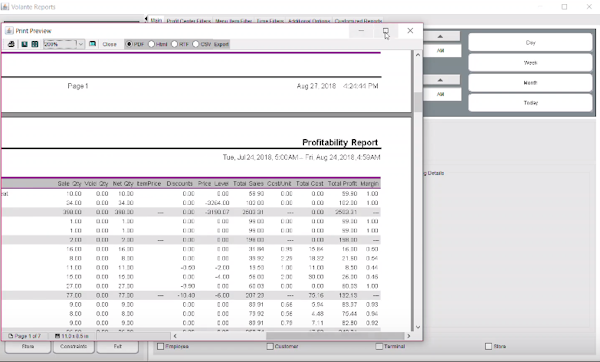Maximize the Volante Reports main window
This screenshot has width=600, height=362.
tap(564, 7)
